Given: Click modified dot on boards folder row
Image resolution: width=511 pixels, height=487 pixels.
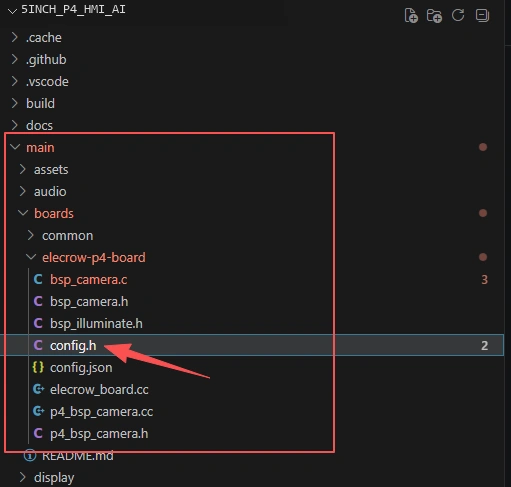Looking at the screenshot, I should tap(483, 213).
